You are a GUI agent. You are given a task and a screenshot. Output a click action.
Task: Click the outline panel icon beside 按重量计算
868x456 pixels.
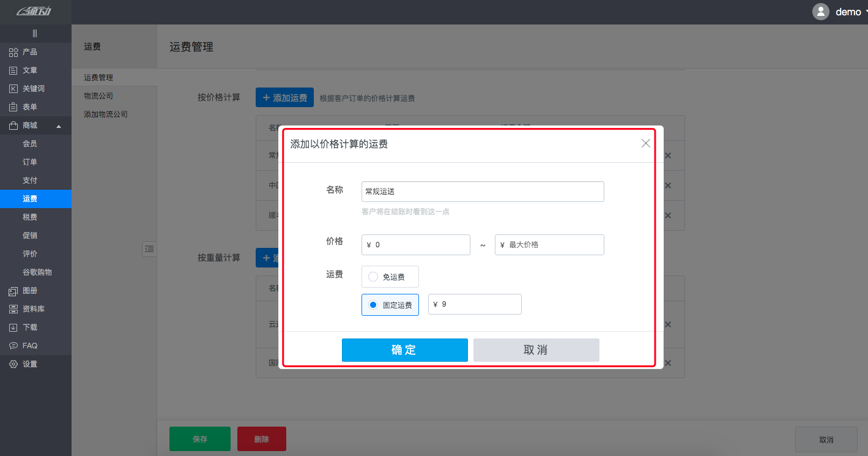pyautogui.click(x=149, y=249)
